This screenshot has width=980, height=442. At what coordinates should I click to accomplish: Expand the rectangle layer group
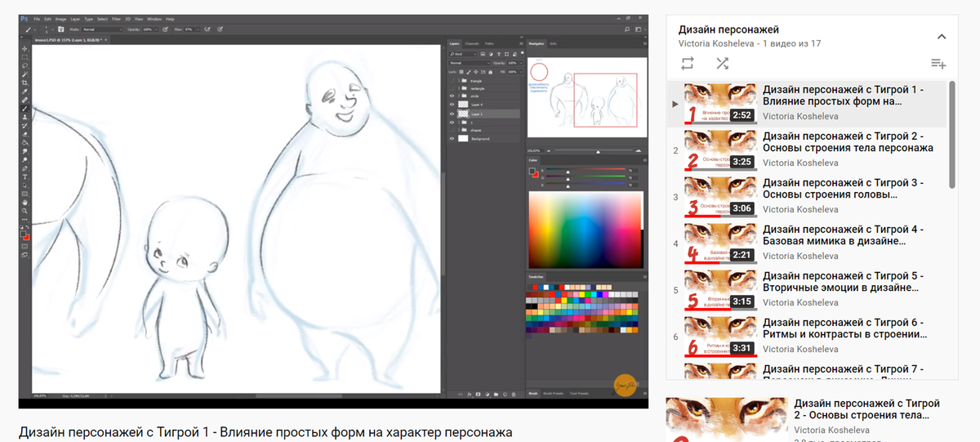click(459, 88)
